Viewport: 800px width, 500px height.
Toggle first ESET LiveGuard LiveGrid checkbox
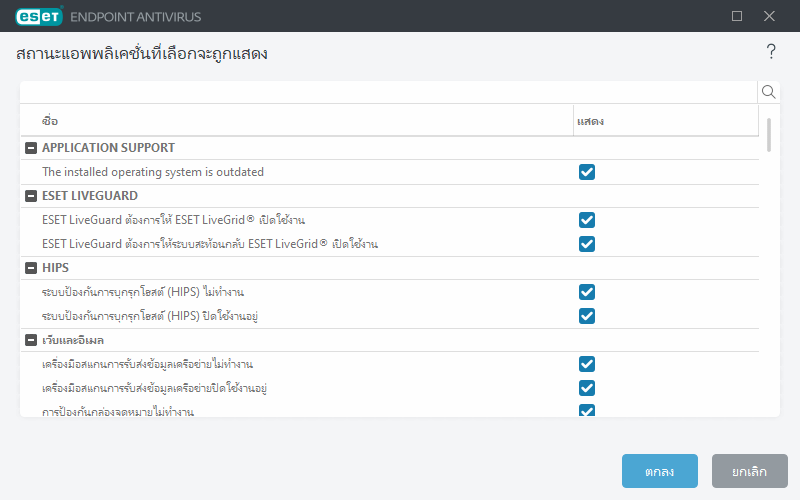pyautogui.click(x=587, y=220)
